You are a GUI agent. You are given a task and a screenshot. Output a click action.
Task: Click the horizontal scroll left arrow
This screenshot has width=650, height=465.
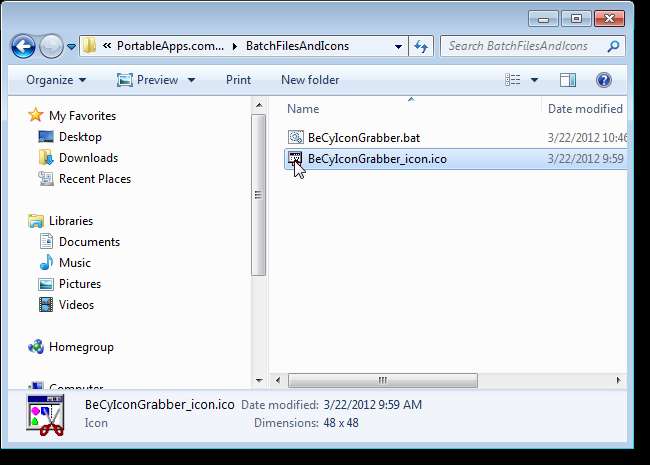(278, 380)
